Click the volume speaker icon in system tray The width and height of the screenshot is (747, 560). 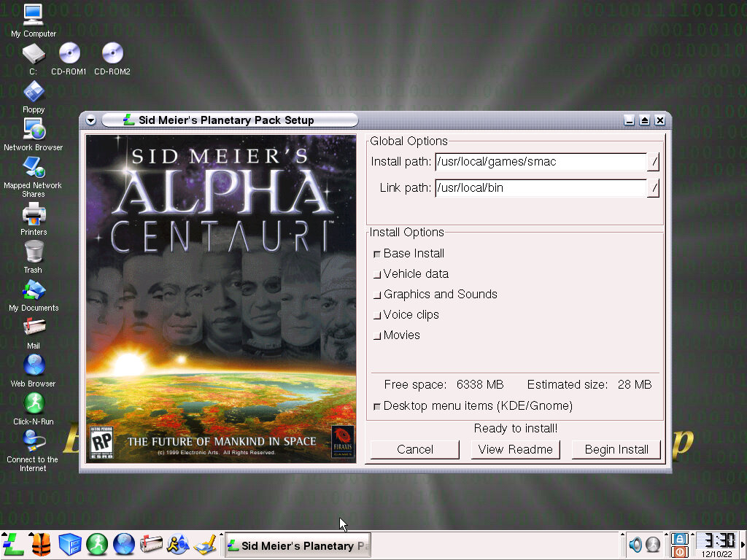coord(635,545)
